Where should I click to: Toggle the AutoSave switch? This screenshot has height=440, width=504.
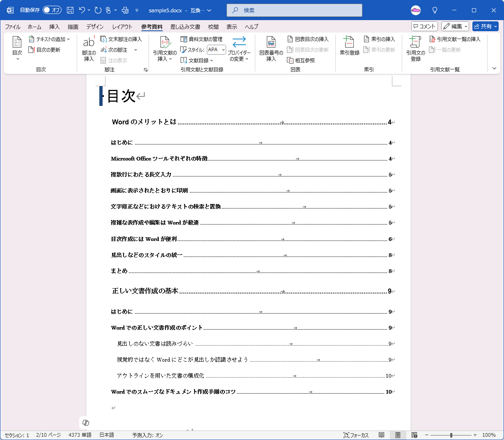52,10
